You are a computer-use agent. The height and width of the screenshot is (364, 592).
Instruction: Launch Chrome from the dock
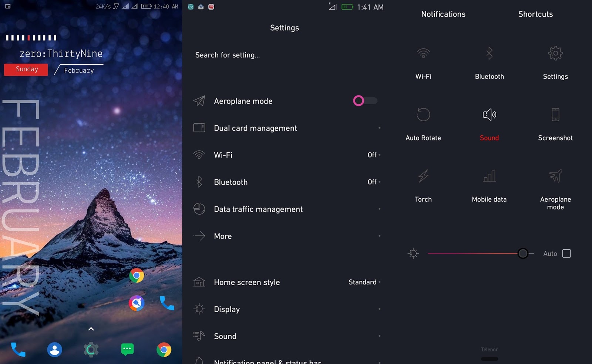pyautogui.click(x=164, y=350)
